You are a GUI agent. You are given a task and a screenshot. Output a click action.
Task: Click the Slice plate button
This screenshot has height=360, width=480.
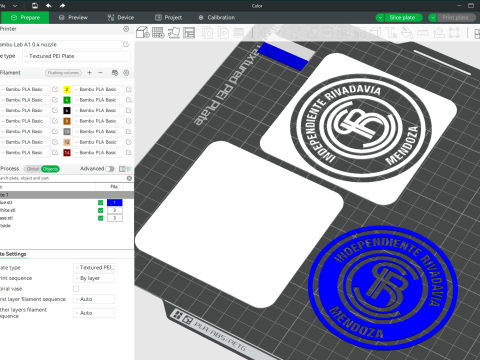[x=402, y=18]
